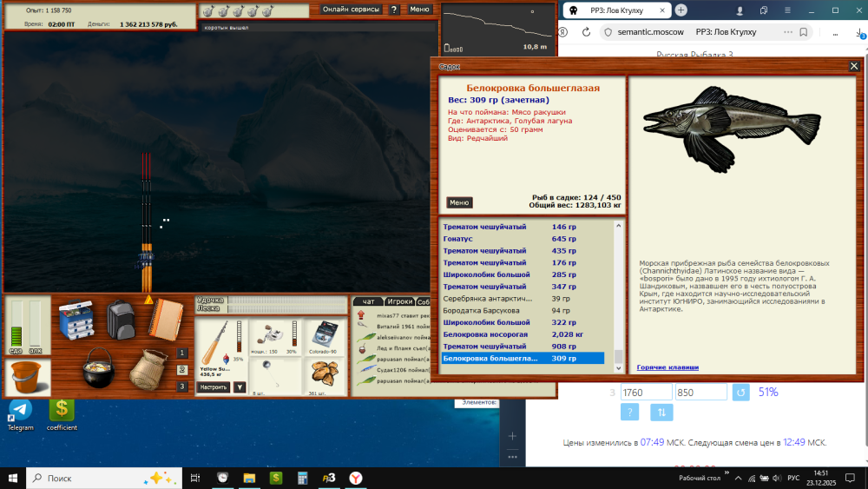The image size is (868, 489).
Task: Click the first medal icon in top bar
Action: (x=208, y=11)
